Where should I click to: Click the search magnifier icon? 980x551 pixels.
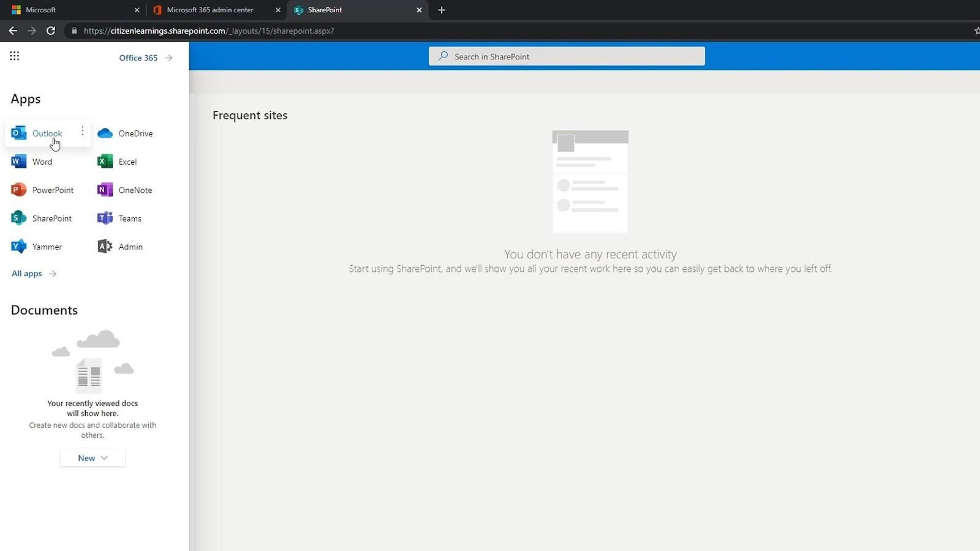(x=443, y=56)
